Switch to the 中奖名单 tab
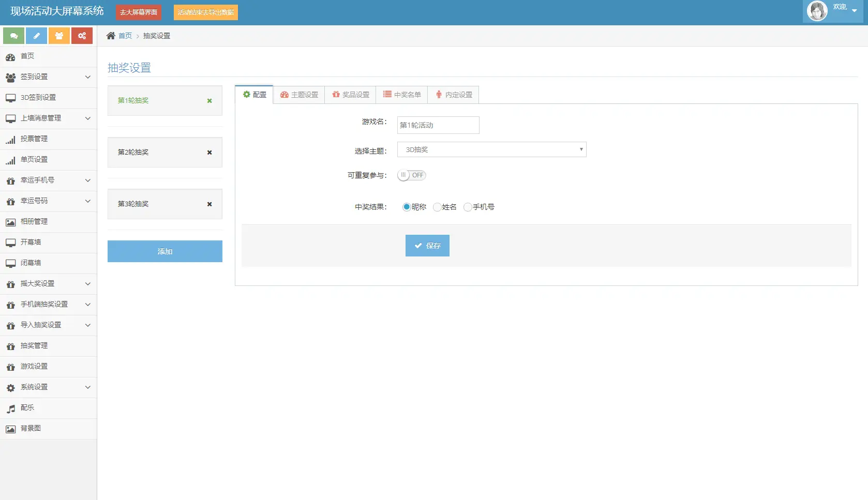Screen dimensions: 868x500 [402, 95]
